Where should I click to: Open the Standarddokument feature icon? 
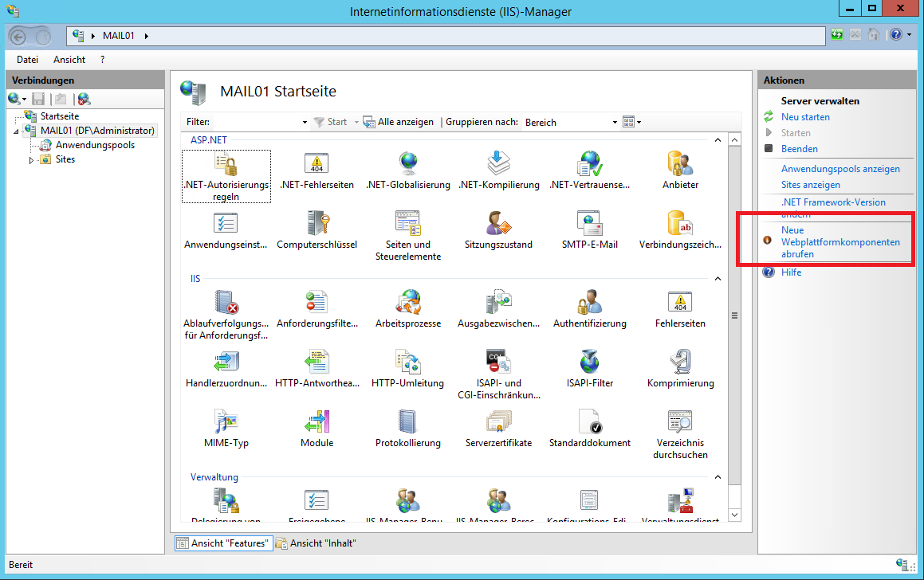click(x=589, y=422)
